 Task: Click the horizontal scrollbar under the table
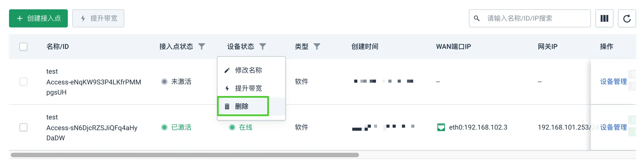pyautogui.click(x=185, y=155)
